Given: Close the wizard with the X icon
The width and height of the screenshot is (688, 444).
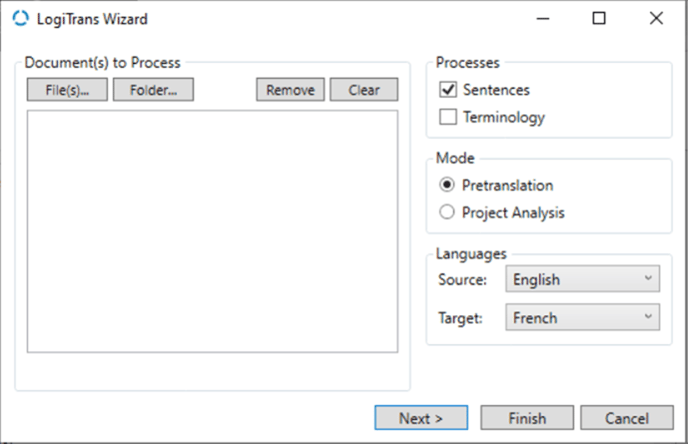Looking at the screenshot, I should point(656,18).
